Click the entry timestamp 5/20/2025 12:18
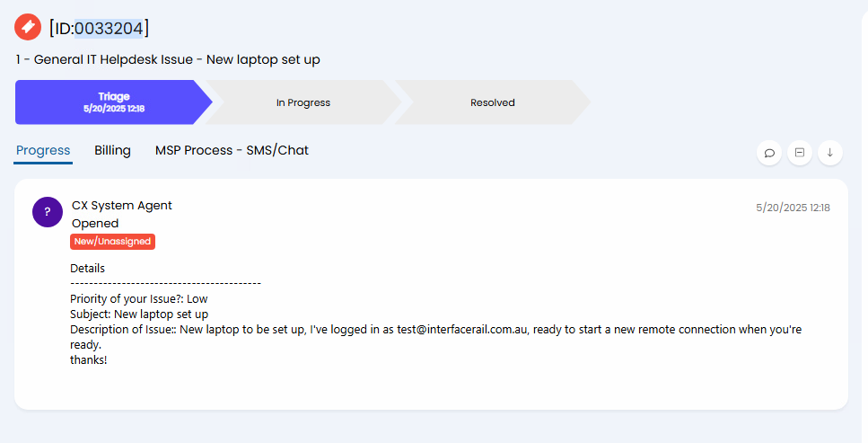Image resolution: width=868 pixels, height=443 pixels. tap(793, 208)
